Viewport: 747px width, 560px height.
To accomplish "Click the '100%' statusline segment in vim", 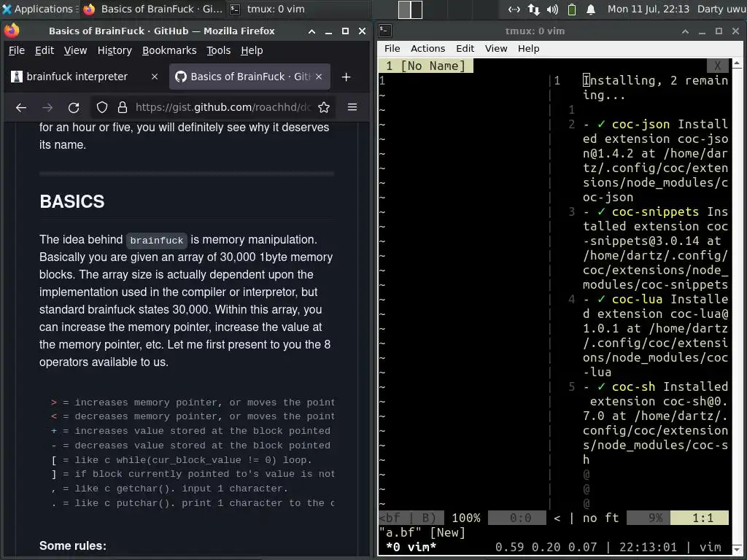I will coord(466,518).
